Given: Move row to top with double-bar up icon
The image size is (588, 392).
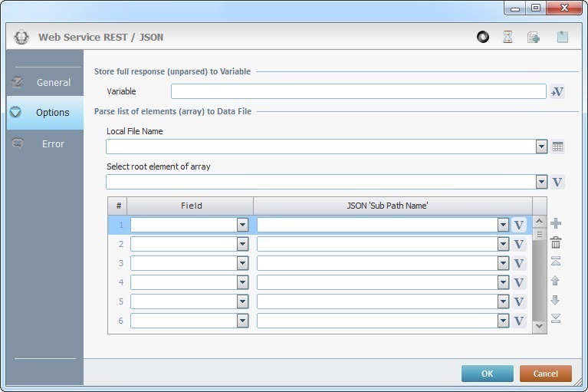Looking at the screenshot, I should pos(556,262).
